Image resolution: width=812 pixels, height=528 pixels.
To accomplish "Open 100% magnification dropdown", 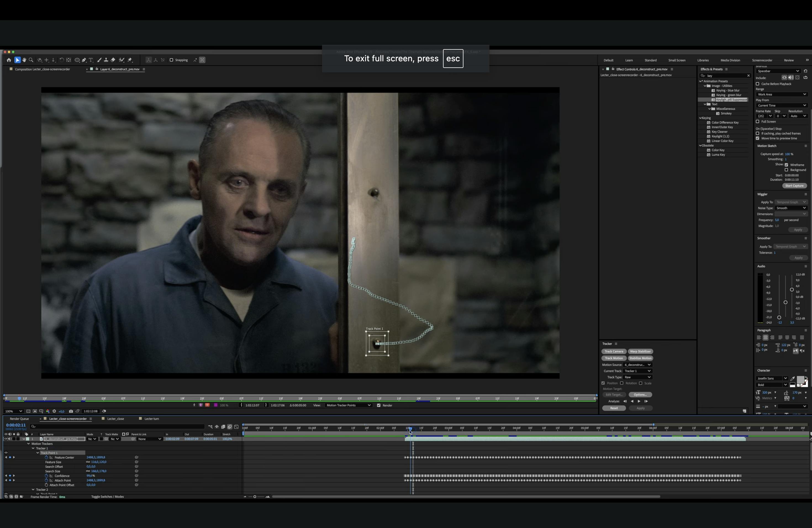I will point(14,411).
